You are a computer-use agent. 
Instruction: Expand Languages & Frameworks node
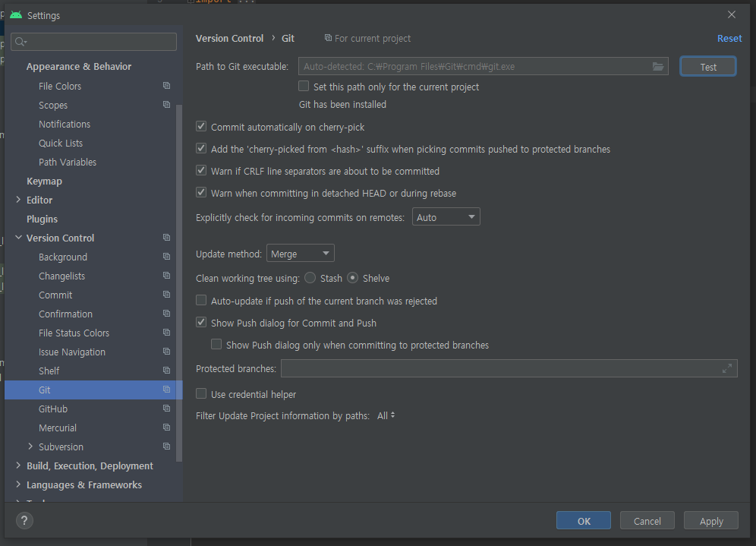(18, 484)
